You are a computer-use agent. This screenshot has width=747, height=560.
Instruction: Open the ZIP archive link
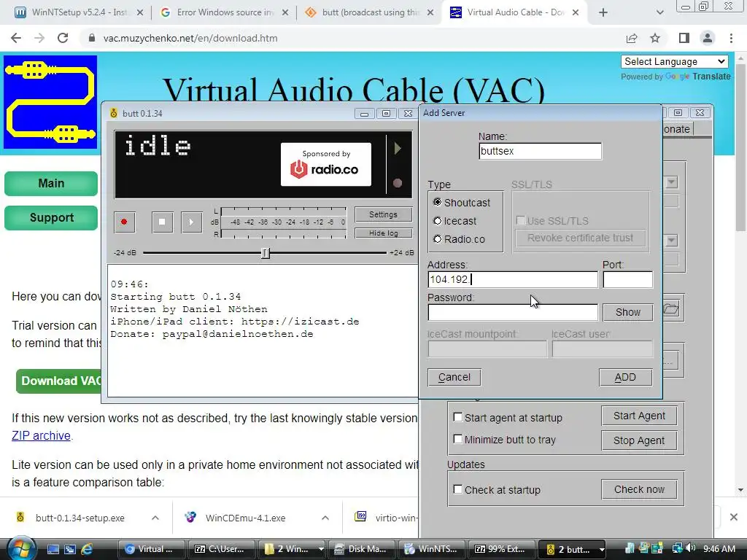(41, 436)
